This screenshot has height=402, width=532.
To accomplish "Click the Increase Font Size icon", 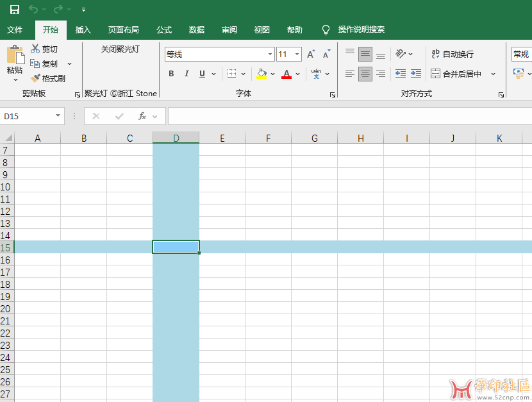I will pos(311,54).
